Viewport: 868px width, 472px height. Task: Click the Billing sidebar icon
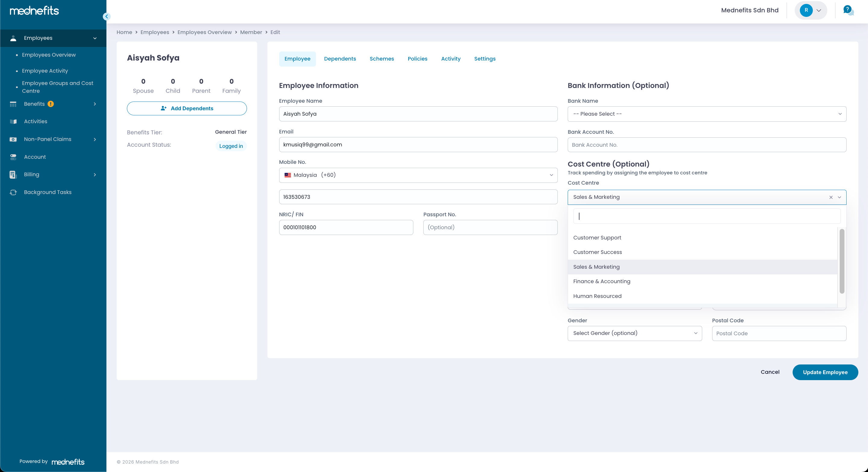pyautogui.click(x=13, y=174)
